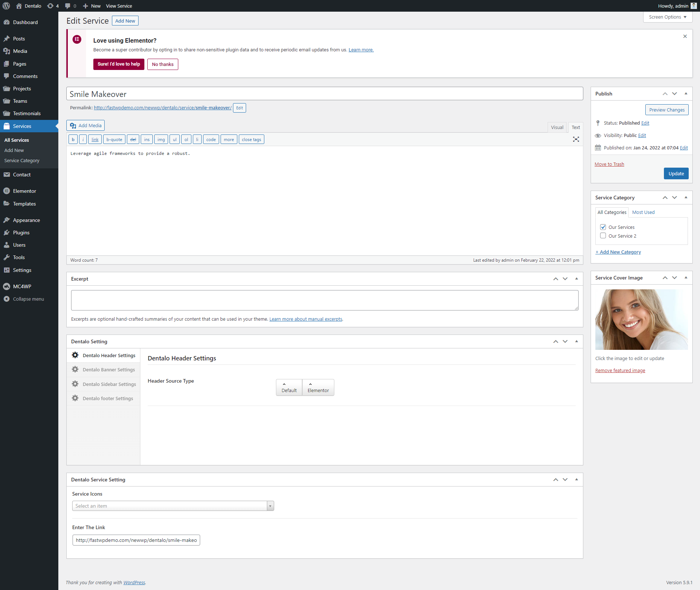
Task: Open the MC4WP sidebar menu item
Action: point(22,286)
